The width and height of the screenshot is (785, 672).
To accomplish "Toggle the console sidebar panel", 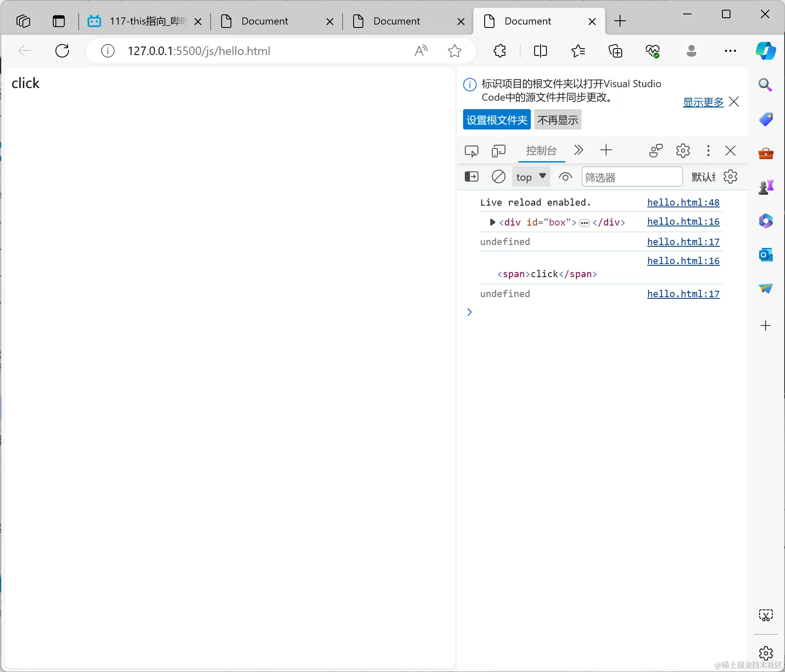I will point(472,176).
